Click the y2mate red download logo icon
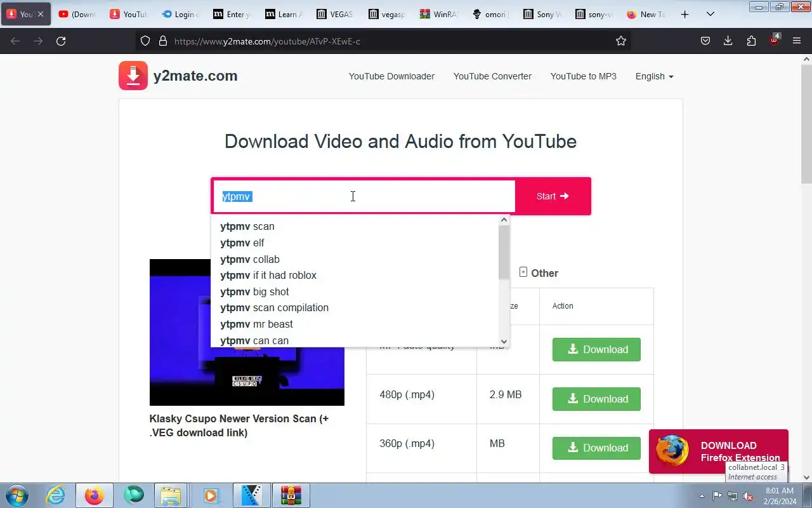 pos(133,76)
